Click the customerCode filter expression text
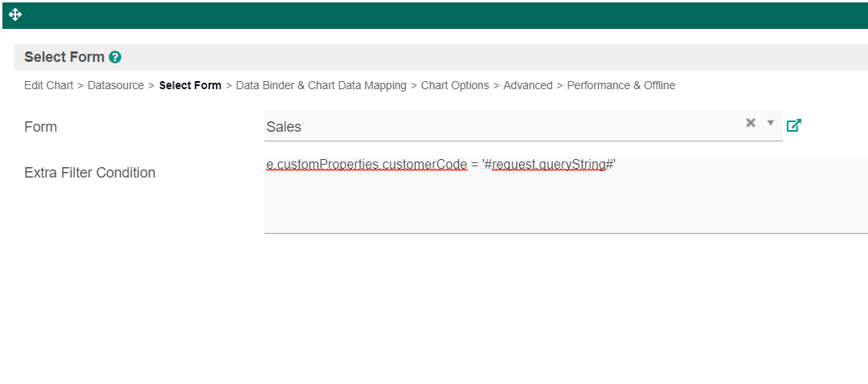868x384 pixels. 366,164
